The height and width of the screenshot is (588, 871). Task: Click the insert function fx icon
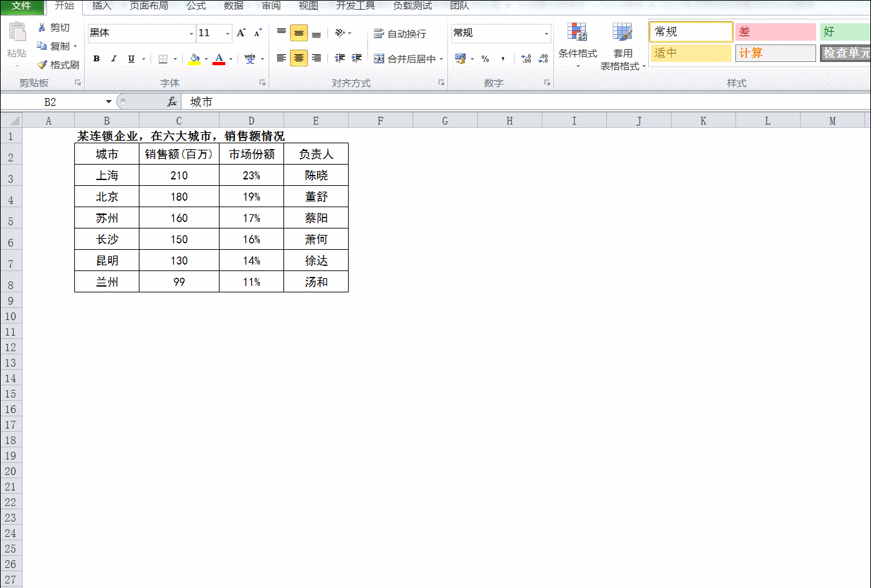[x=172, y=102]
